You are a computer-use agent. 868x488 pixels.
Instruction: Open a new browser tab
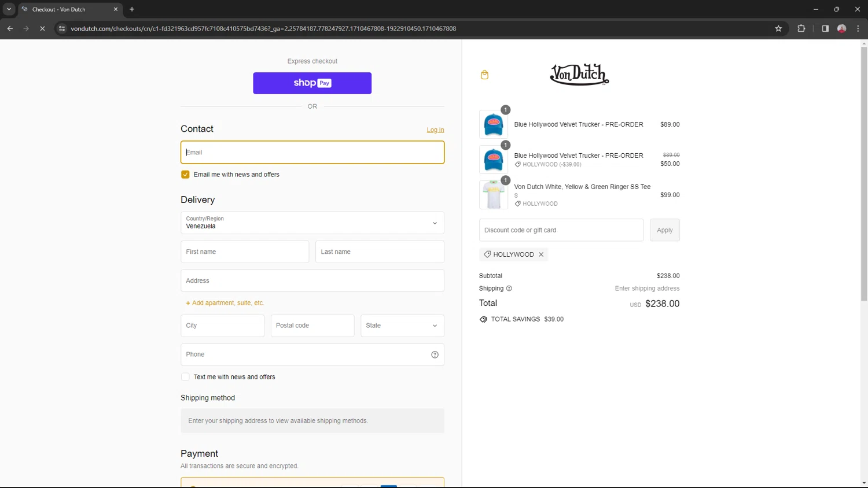click(132, 9)
